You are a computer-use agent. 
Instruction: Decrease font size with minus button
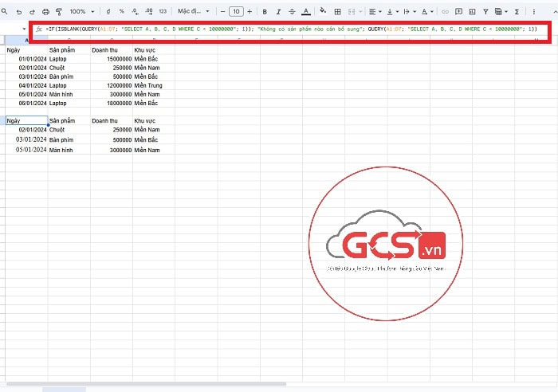pyautogui.click(x=222, y=12)
